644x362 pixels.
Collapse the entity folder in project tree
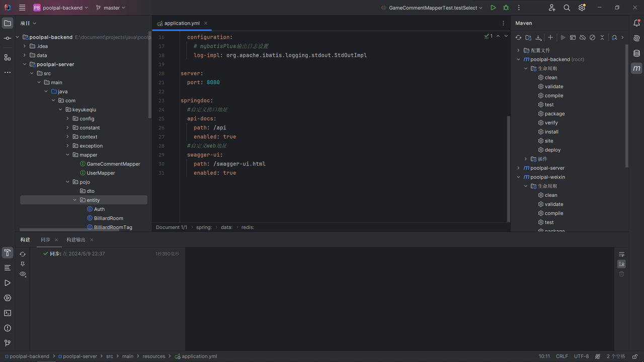point(75,200)
